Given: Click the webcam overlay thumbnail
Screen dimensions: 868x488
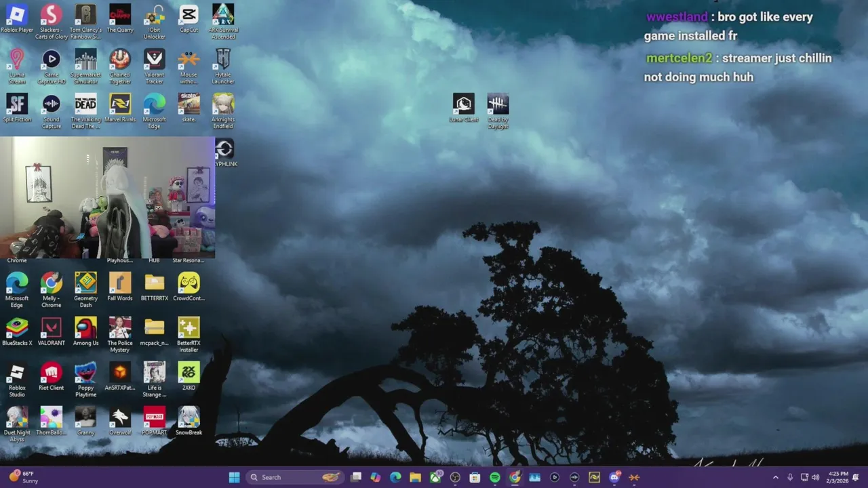Looking at the screenshot, I should click(108, 197).
